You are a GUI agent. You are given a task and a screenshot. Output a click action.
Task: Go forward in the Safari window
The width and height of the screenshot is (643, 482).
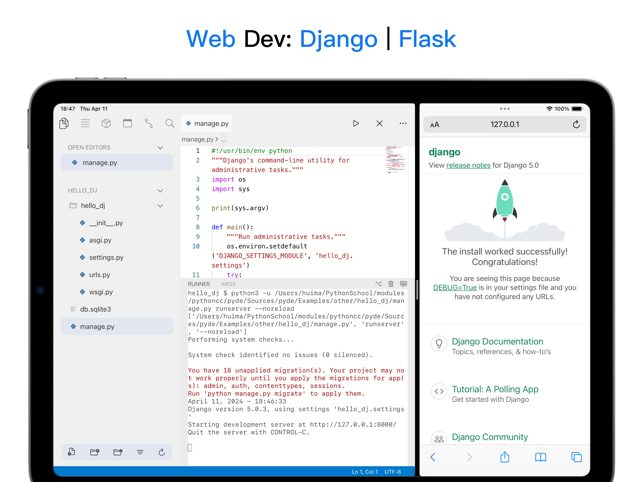tap(469, 457)
